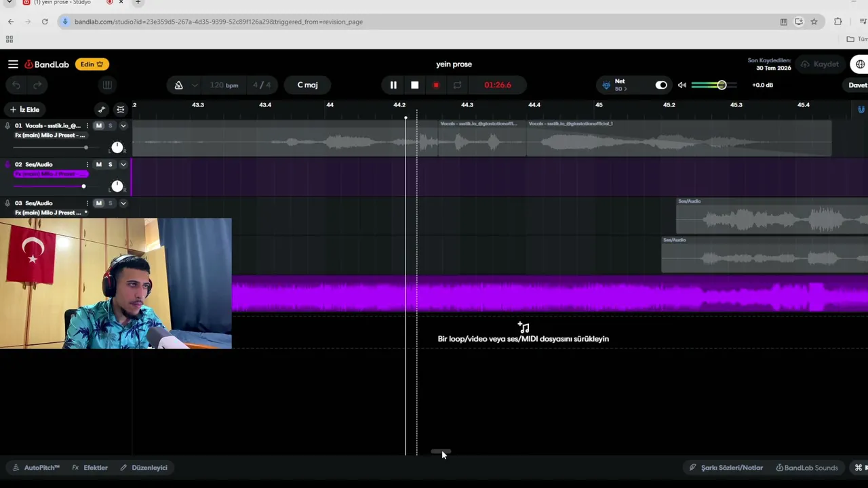
Task: Solo track 02 Ses/Audio
Action: click(x=110, y=165)
